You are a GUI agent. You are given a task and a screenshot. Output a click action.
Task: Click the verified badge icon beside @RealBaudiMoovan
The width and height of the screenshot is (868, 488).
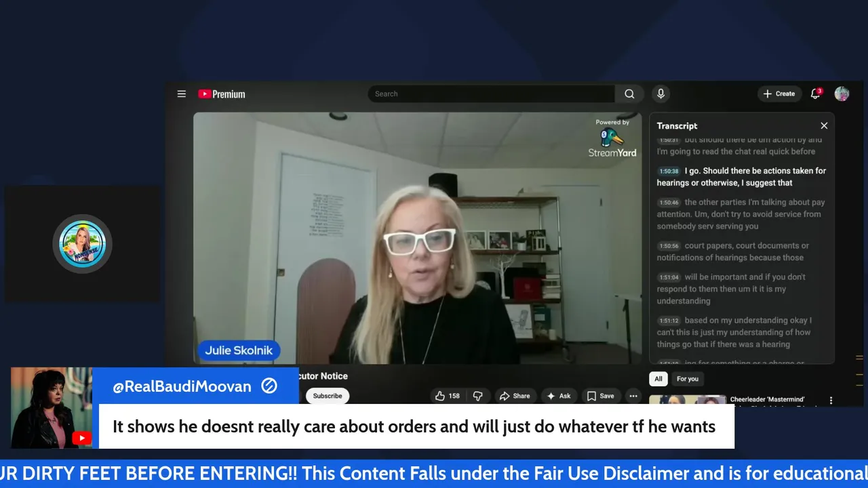(269, 386)
